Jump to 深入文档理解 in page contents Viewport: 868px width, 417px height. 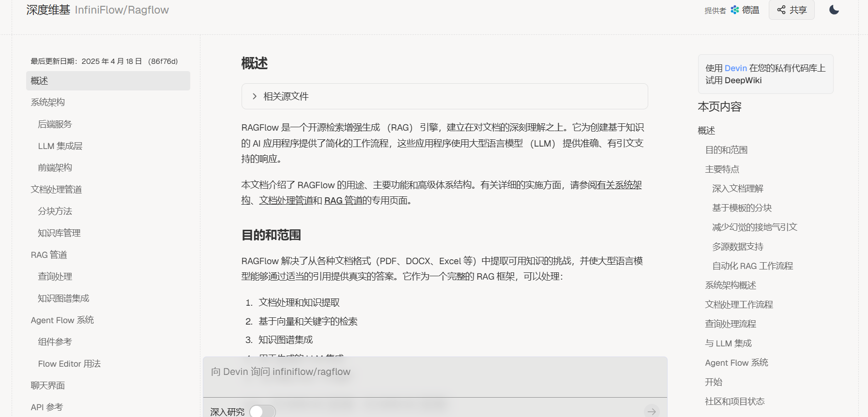tap(738, 188)
